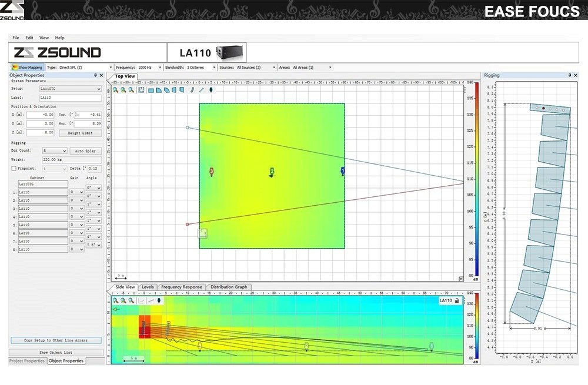Open the Bandwidth dropdown
The width and height of the screenshot is (588, 385).
pyautogui.click(x=214, y=68)
